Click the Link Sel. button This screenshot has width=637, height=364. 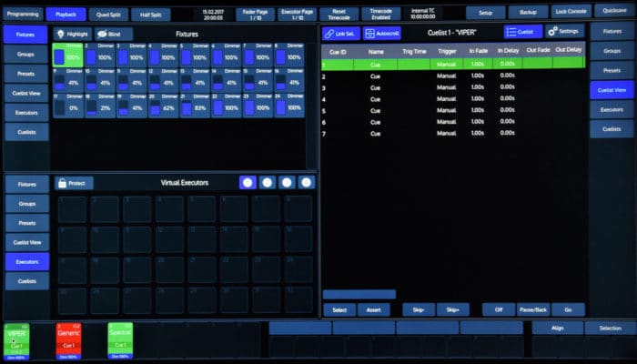click(341, 33)
